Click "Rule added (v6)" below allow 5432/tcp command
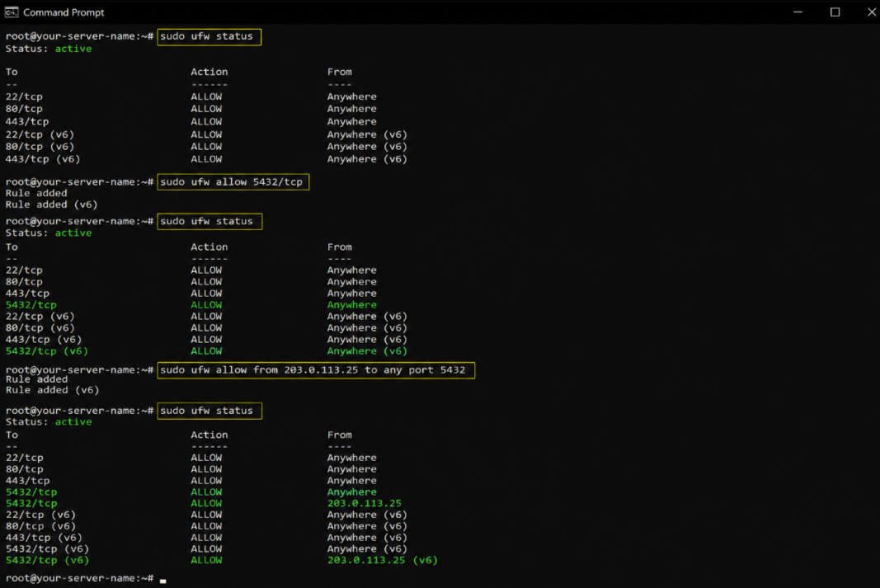This screenshot has height=588, width=880. (x=51, y=205)
